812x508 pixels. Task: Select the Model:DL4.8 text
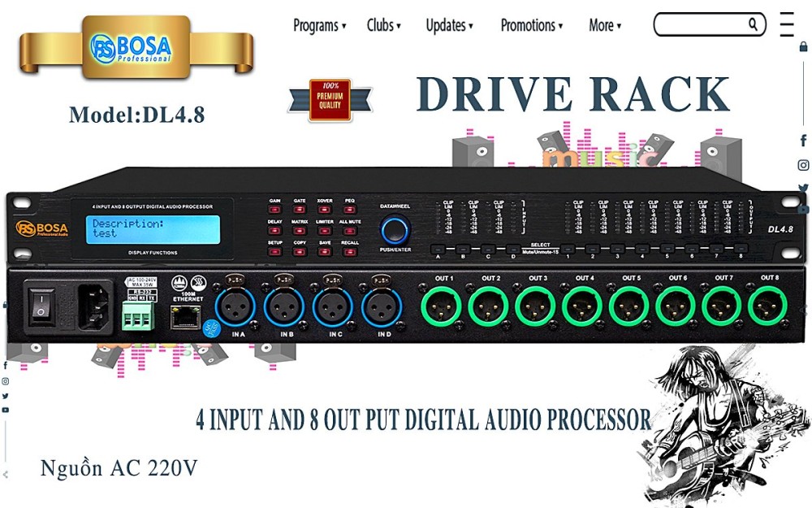click(136, 115)
